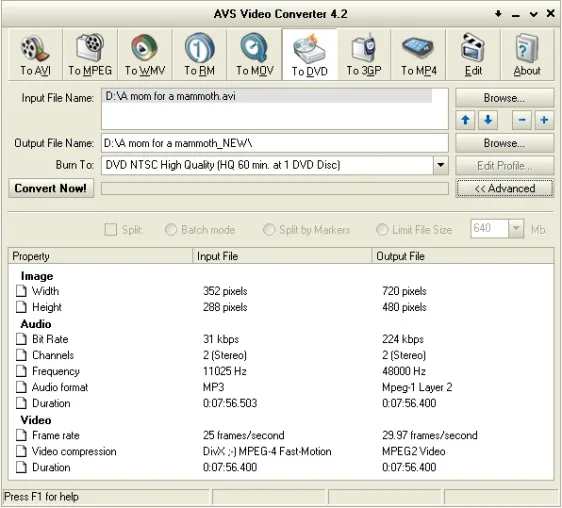Select the Frequency property row

(x=281, y=371)
